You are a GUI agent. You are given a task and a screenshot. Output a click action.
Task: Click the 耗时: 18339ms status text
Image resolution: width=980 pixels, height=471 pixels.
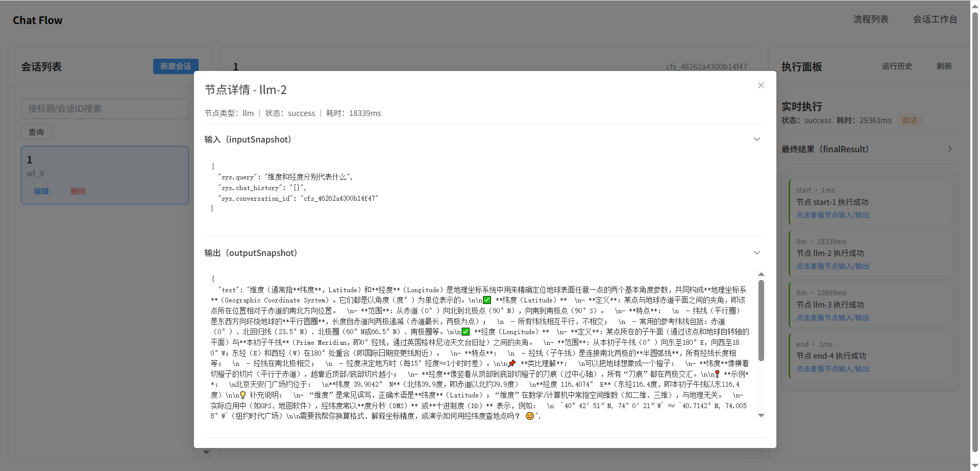[x=354, y=113]
